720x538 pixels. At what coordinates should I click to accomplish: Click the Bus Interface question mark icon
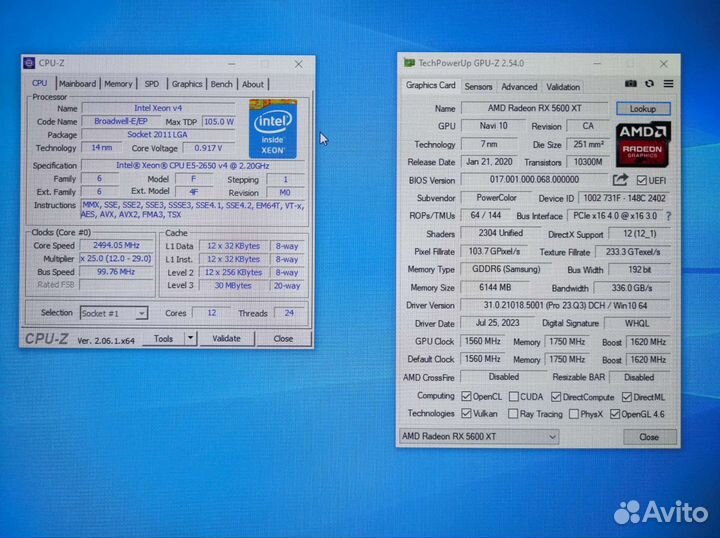point(669,216)
